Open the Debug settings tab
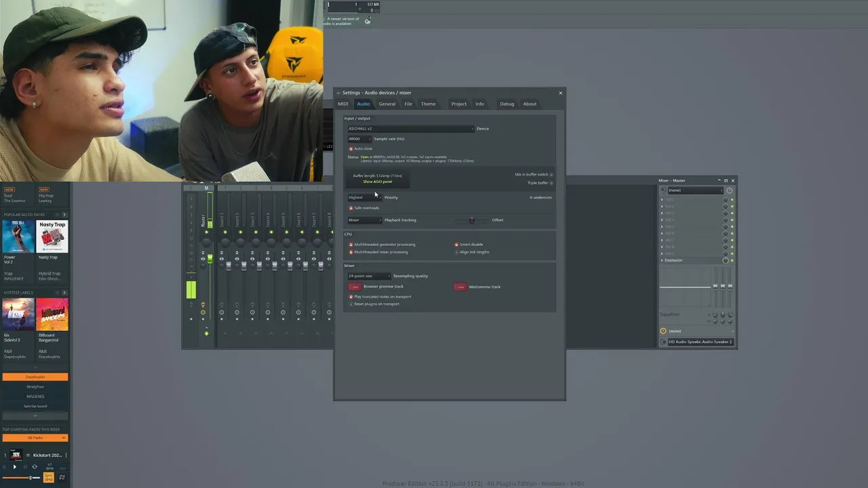The height and width of the screenshot is (488, 868). 507,104
